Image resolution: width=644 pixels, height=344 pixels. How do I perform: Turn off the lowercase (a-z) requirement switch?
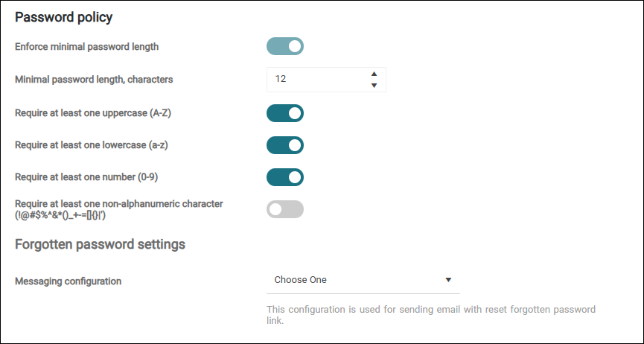[x=285, y=145]
